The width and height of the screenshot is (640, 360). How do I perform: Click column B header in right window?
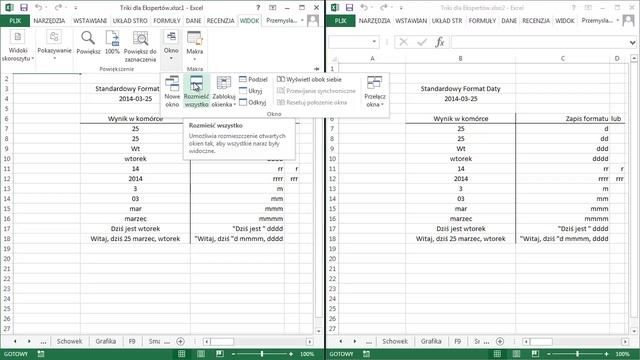coord(460,58)
